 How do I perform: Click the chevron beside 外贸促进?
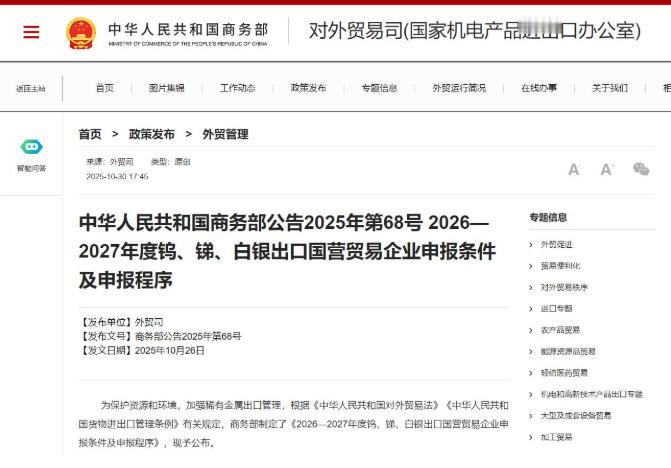click(531, 245)
